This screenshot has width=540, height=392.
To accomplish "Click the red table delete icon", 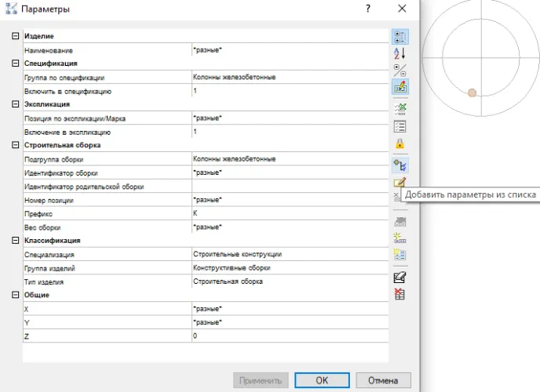I will [x=400, y=294].
